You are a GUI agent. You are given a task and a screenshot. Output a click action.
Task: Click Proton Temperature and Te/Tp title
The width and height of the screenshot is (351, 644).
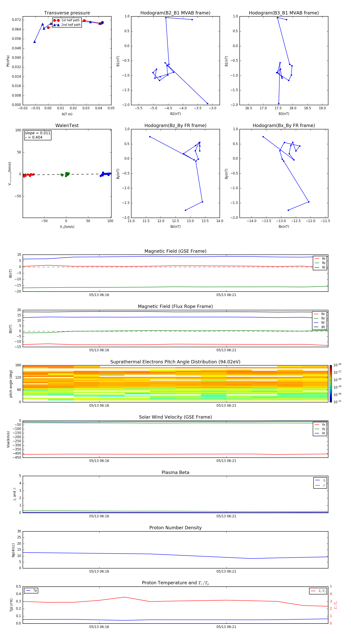pyautogui.click(x=175, y=583)
